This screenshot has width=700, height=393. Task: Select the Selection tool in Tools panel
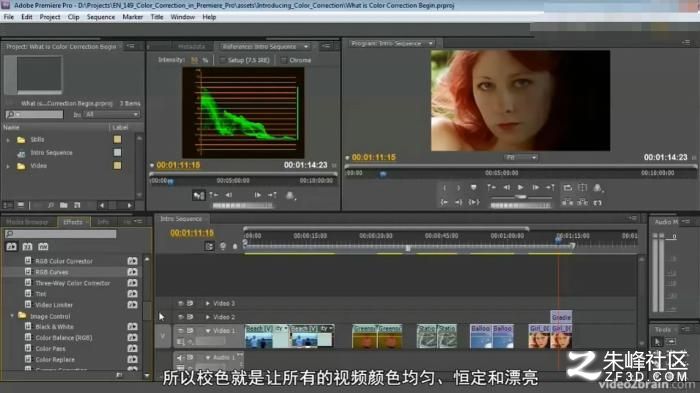(x=657, y=342)
